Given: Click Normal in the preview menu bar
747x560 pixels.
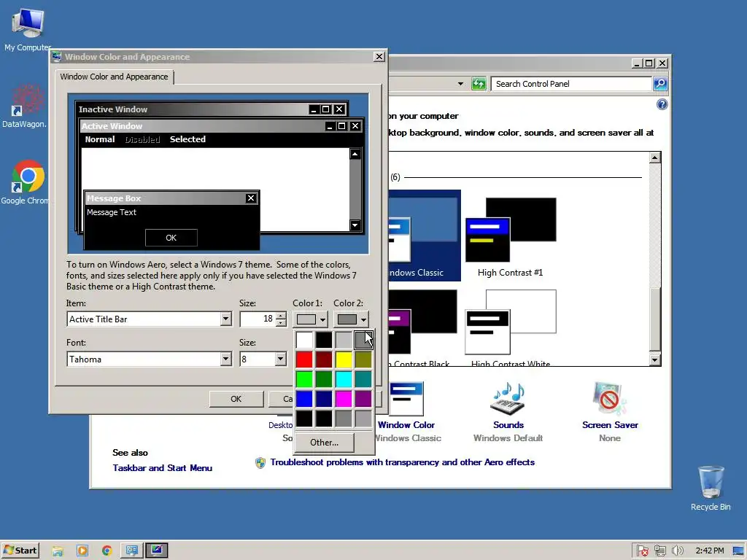Looking at the screenshot, I should 99,139.
